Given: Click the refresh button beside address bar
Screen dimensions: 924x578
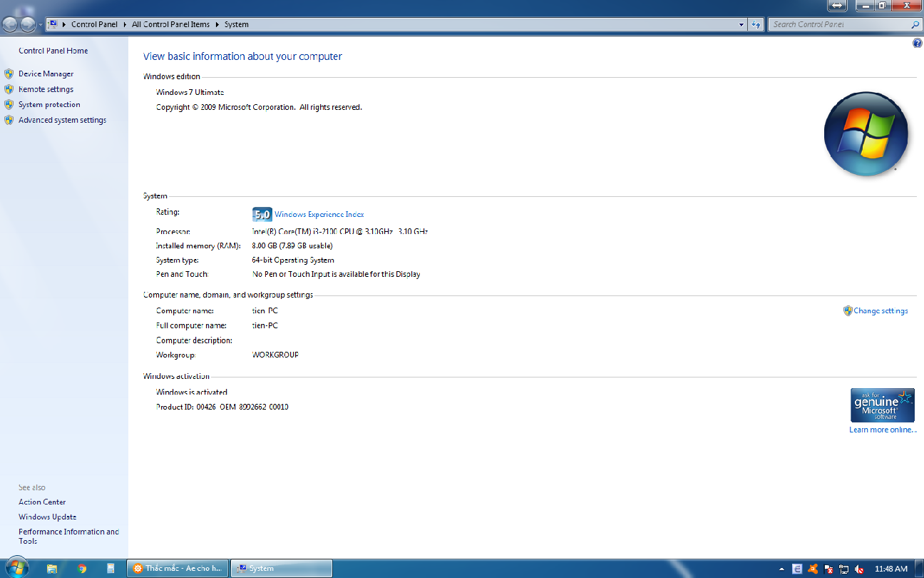Looking at the screenshot, I should click(756, 24).
